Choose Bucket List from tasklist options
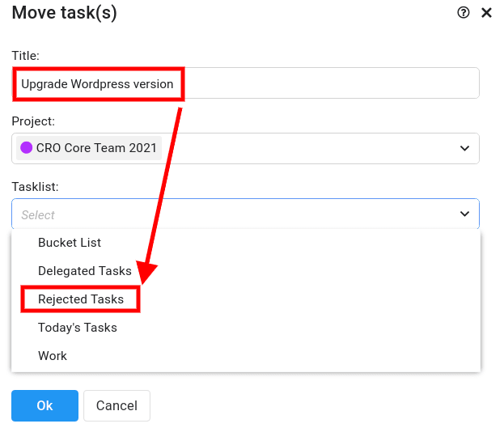Viewport: 504px width, 428px height. point(70,243)
